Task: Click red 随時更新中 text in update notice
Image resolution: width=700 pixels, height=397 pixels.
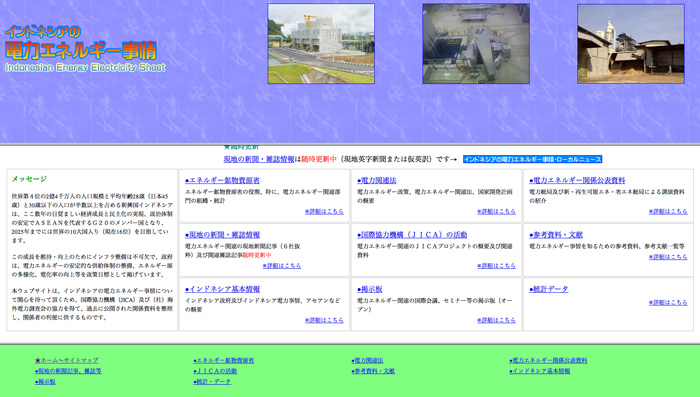Action: coord(319,159)
